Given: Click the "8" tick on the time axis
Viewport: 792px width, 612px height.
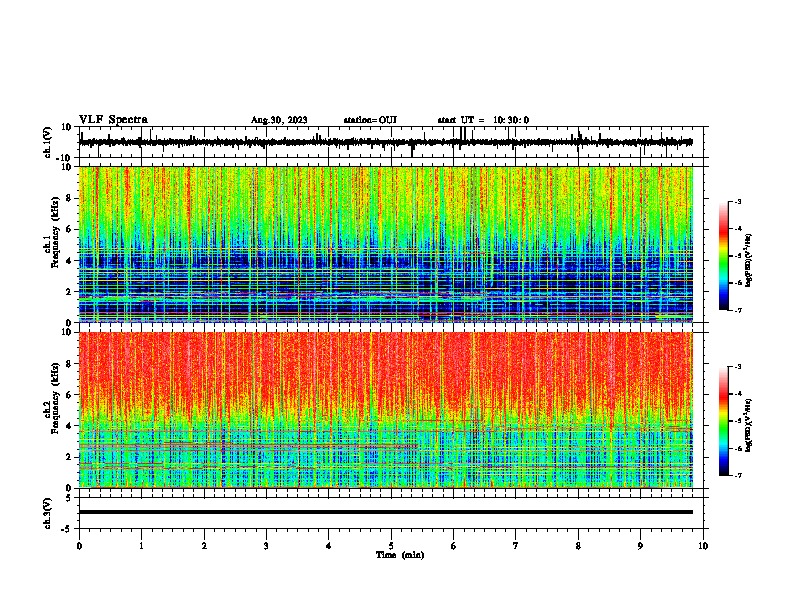Looking at the screenshot, I should [x=578, y=546].
